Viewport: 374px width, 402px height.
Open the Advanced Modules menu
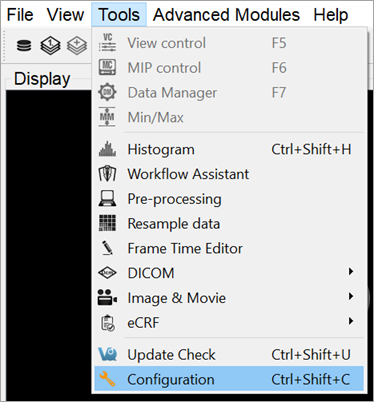(x=226, y=15)
